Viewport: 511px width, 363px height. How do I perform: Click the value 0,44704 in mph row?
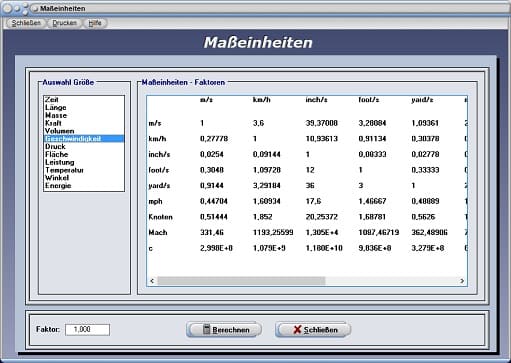[214, 201]
